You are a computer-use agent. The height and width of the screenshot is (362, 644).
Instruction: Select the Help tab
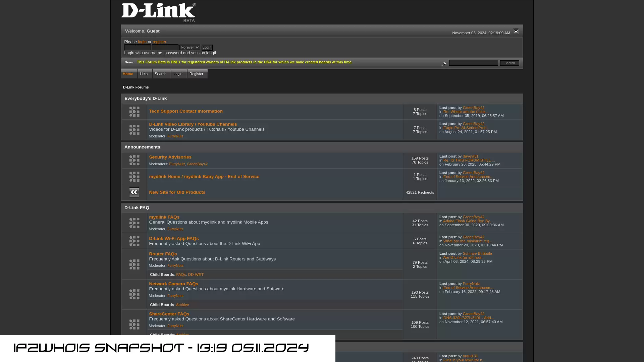click(145, 74)
